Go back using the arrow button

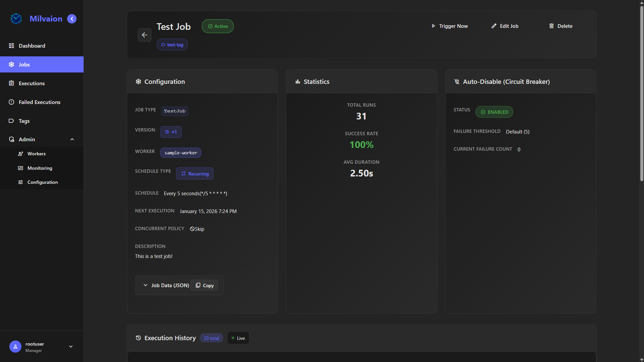(144, 35)
